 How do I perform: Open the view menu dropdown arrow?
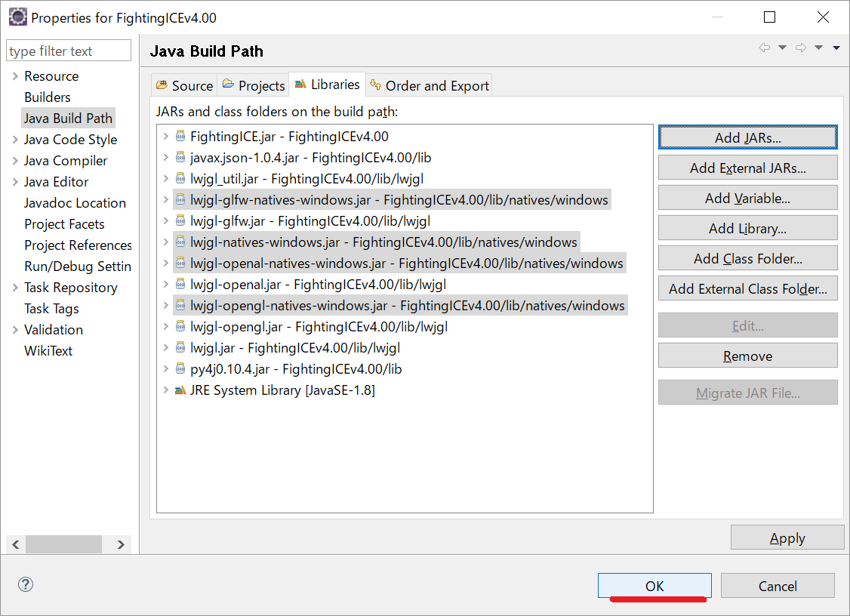(x=836, y=48)
